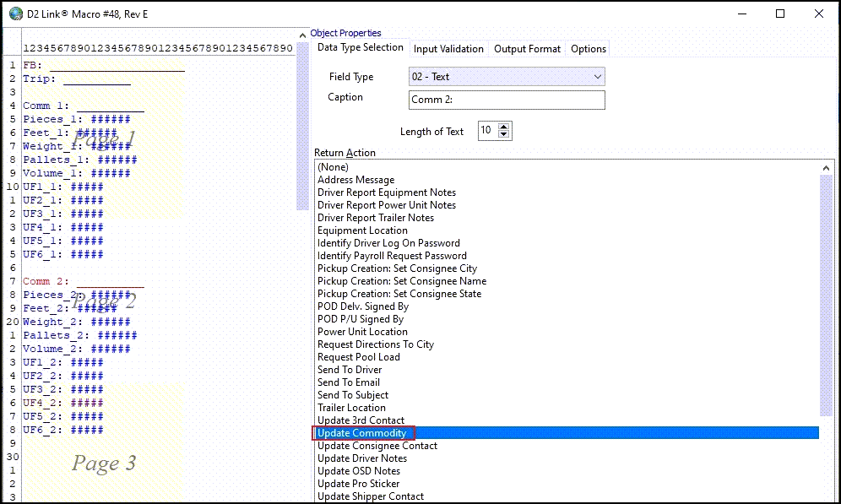Switch to the Input Validation tab

448,49
